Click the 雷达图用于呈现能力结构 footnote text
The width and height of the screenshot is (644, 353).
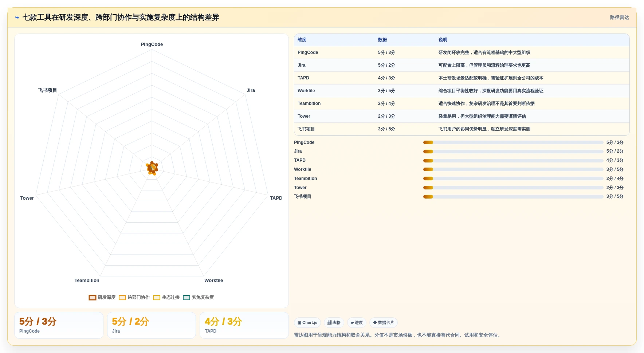click(x=398, y=335)
